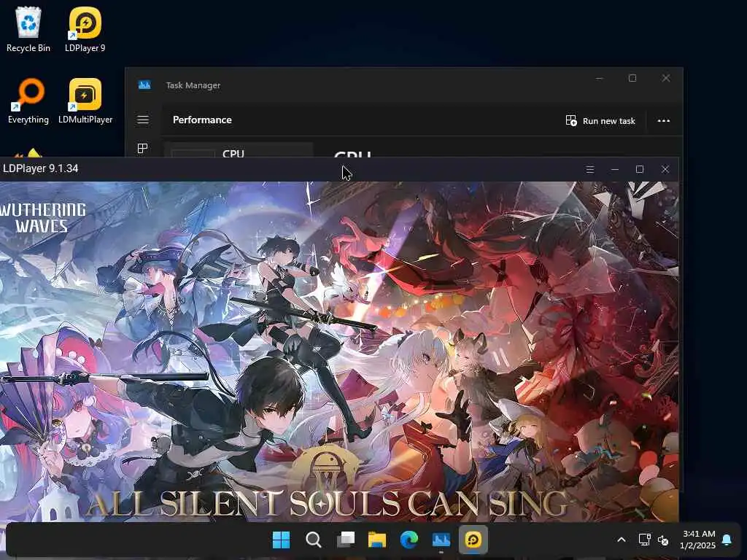Open LDPlayer menu with three-line icon
Screen dimensions: 747x560
pyautogui.click(x=589, y=169)
